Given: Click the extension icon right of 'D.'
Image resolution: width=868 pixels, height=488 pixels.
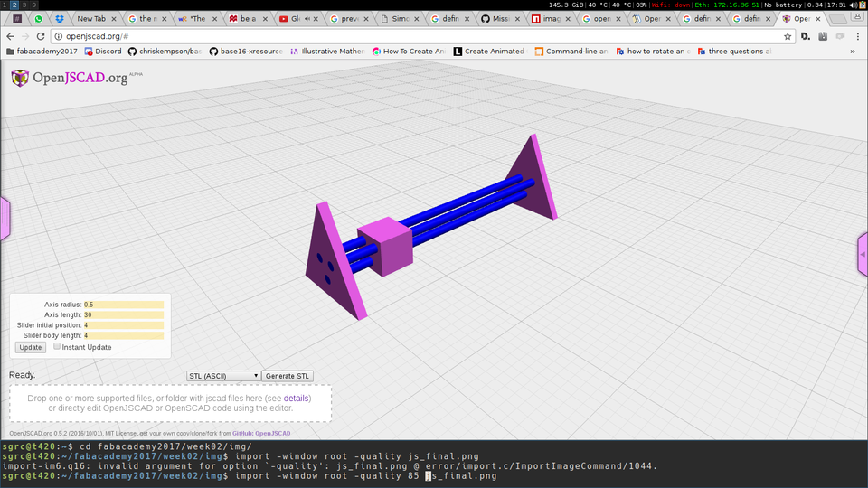Looking at the screenshot, I should tap(823, 36).
